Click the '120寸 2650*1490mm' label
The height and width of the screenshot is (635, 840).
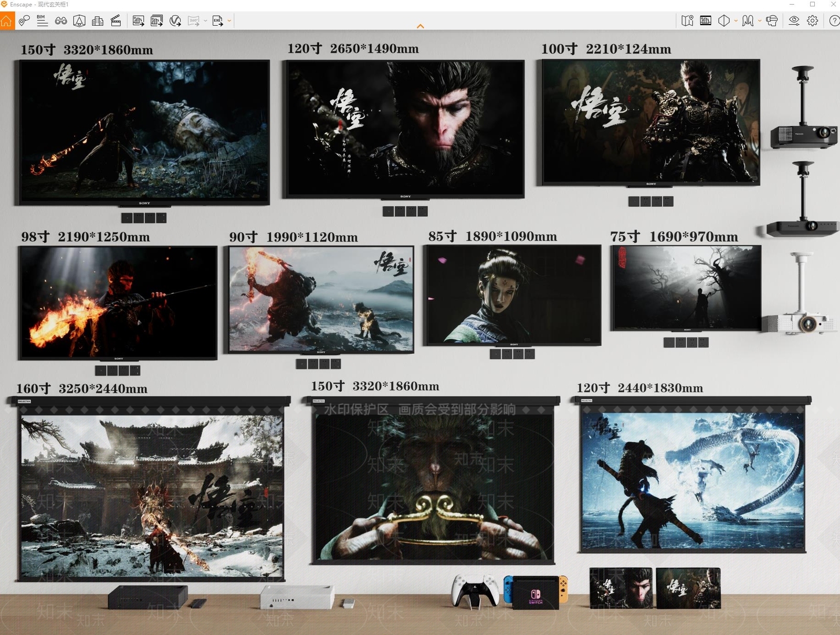pyautogui.click(x=353, y=49)
